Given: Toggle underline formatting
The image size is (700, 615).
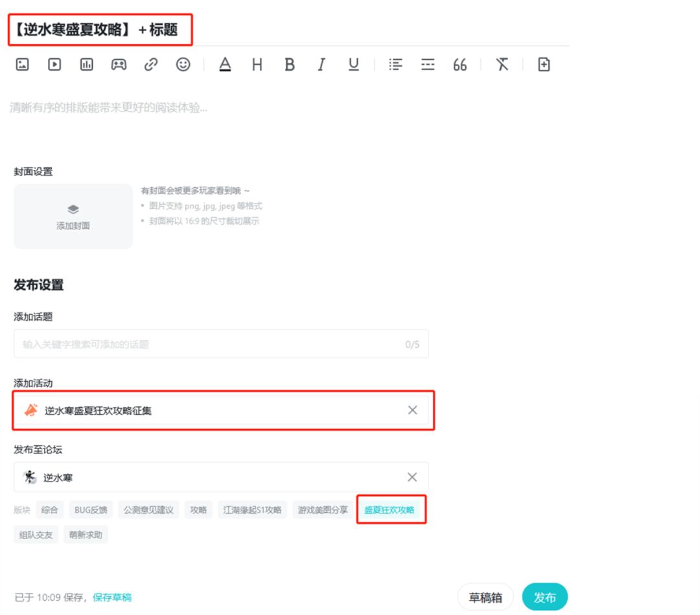Looking at the screenshot, I should point(354,65).
